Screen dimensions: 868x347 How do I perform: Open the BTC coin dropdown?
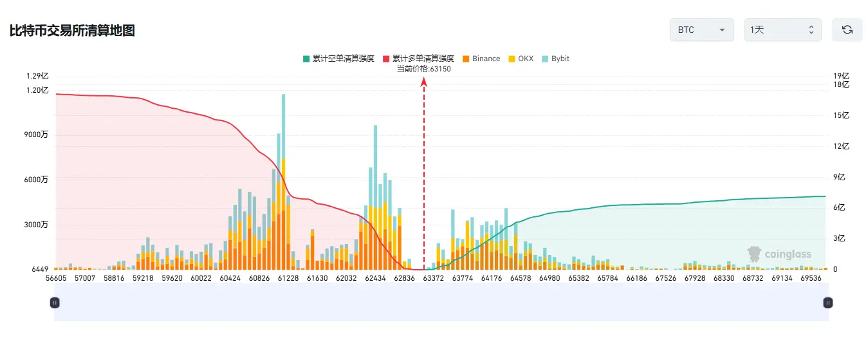point(701,30)
